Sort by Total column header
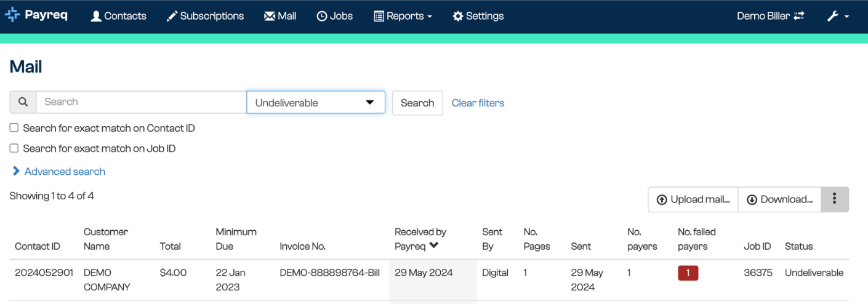The image size is (868, 304). [x=171, y=246]
